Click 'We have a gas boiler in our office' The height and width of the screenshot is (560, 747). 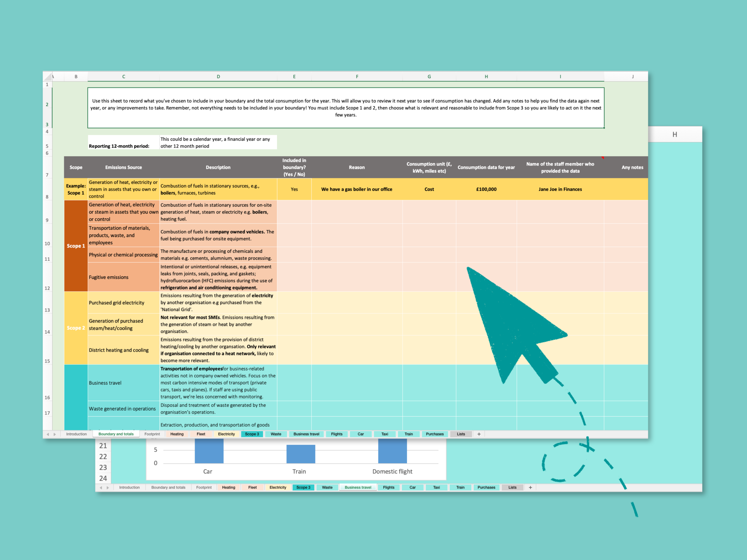(357, 189)
